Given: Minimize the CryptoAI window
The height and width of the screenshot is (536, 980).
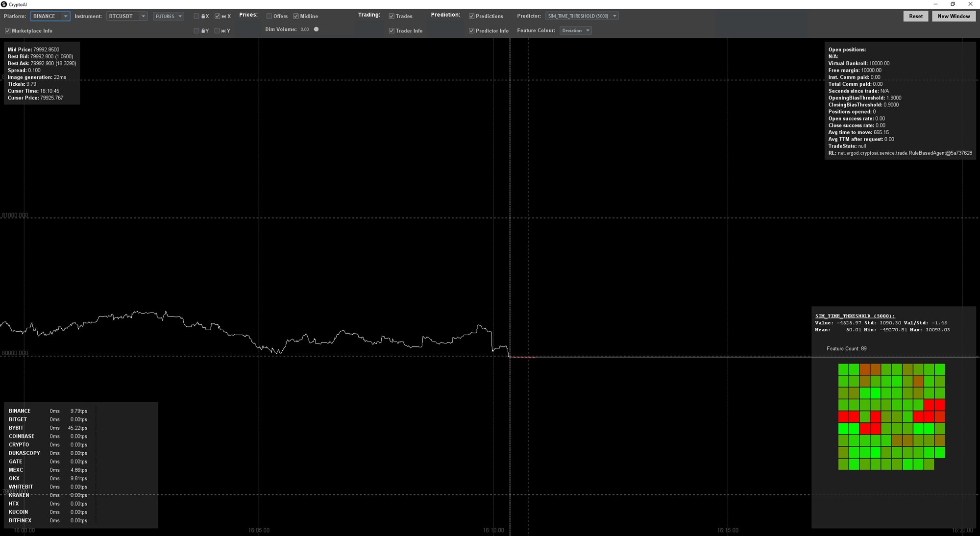Looking at the screenshot, I should pos(935,4).
